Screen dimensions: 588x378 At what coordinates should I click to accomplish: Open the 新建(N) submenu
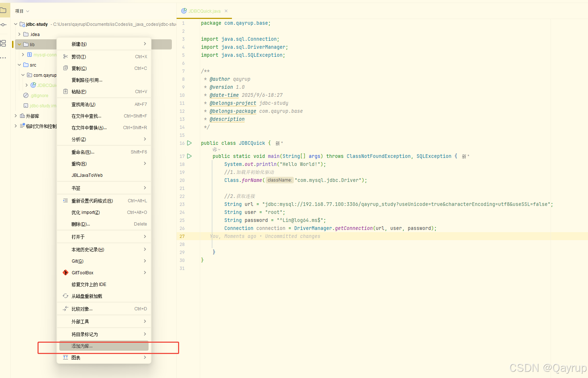[x=104, y=44]
